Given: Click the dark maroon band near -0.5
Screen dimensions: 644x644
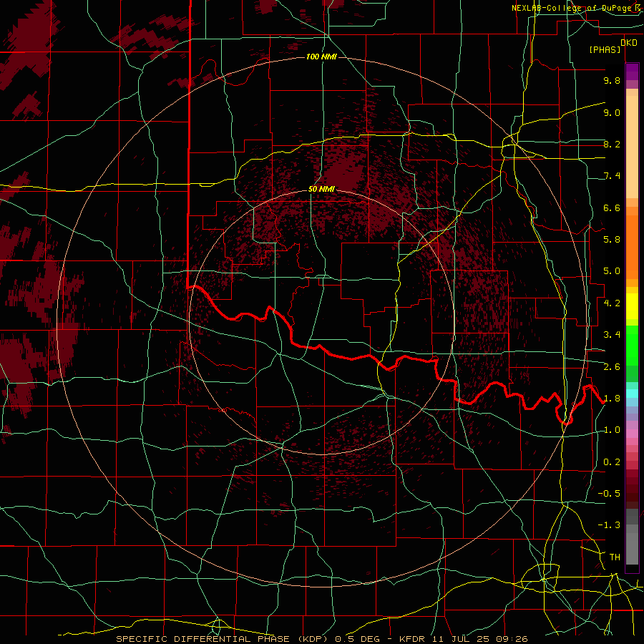Looking at the screenshot, I should click(x=632, y=497).
